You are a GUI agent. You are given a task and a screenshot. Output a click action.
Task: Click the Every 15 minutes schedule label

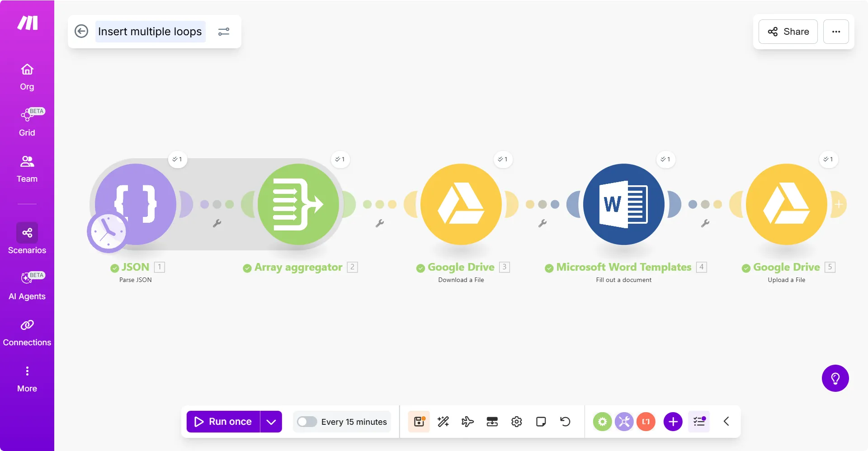coord(354,422)
